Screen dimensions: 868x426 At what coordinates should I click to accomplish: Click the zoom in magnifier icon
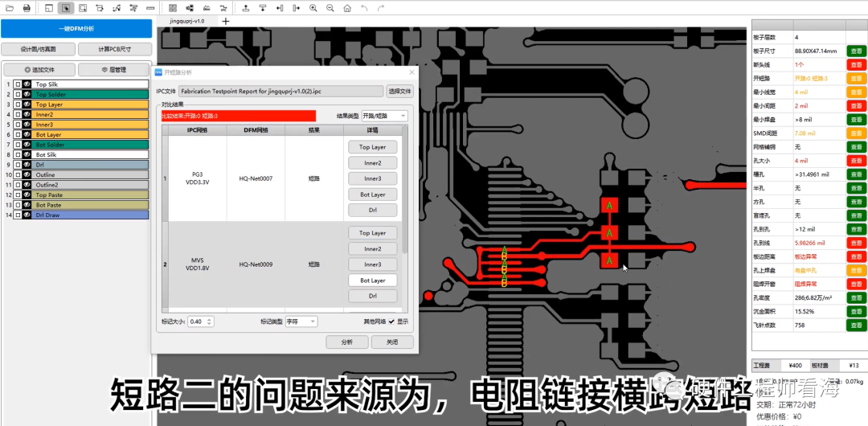point(314,8)
